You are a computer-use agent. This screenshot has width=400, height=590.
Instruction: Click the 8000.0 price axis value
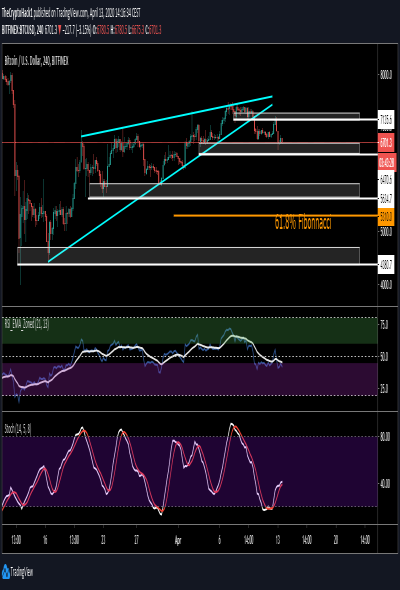[386, 74]
